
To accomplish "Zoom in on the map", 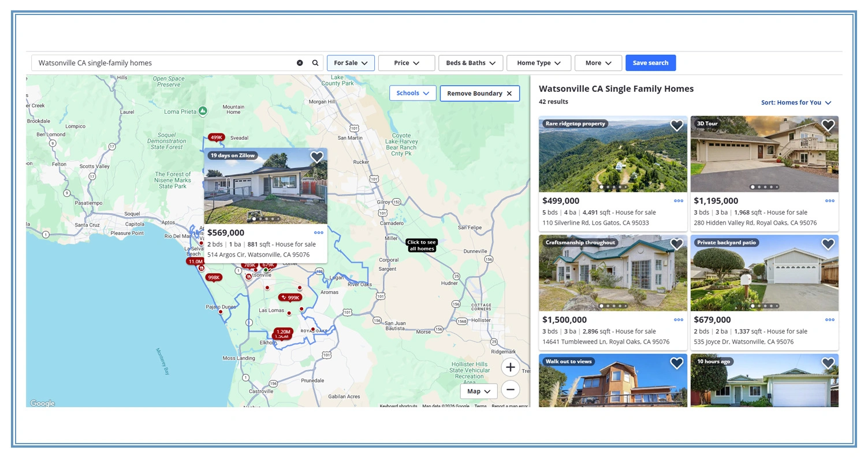I will pos(510,367).
